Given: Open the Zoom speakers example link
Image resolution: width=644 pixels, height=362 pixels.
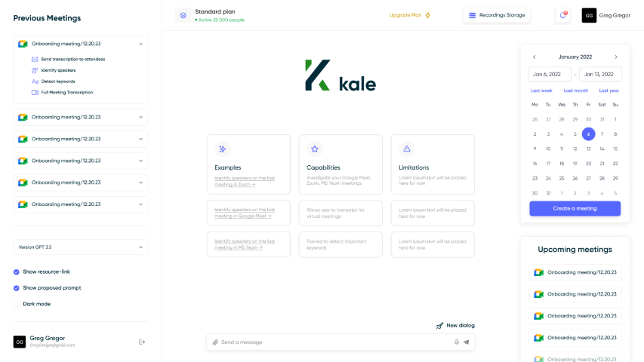Looking at the screenshot, I should pos(245,182).
